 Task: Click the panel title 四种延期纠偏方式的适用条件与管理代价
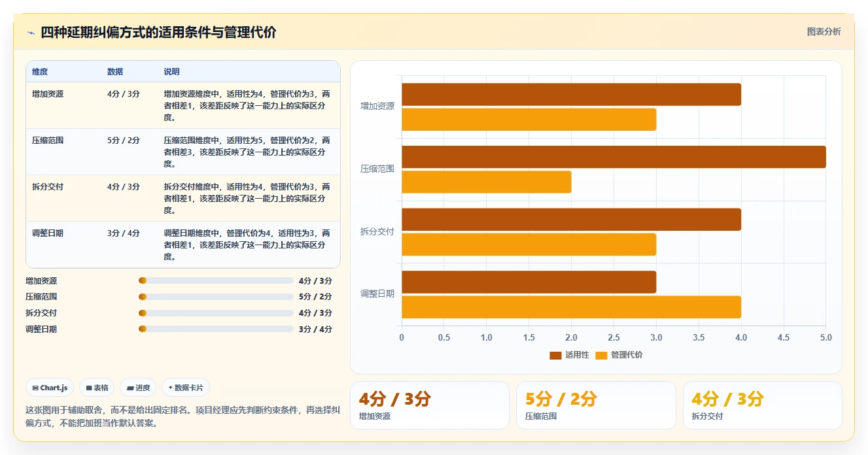(158, 33)
